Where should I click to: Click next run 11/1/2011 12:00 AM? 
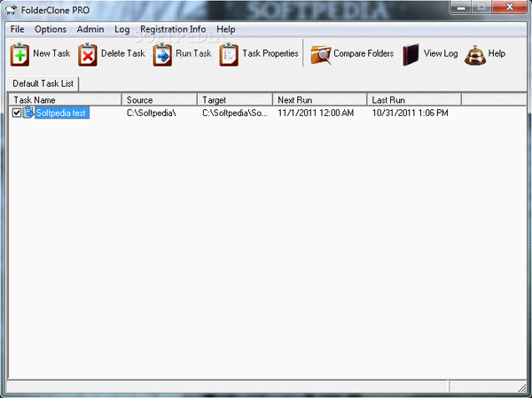(316, 113)
